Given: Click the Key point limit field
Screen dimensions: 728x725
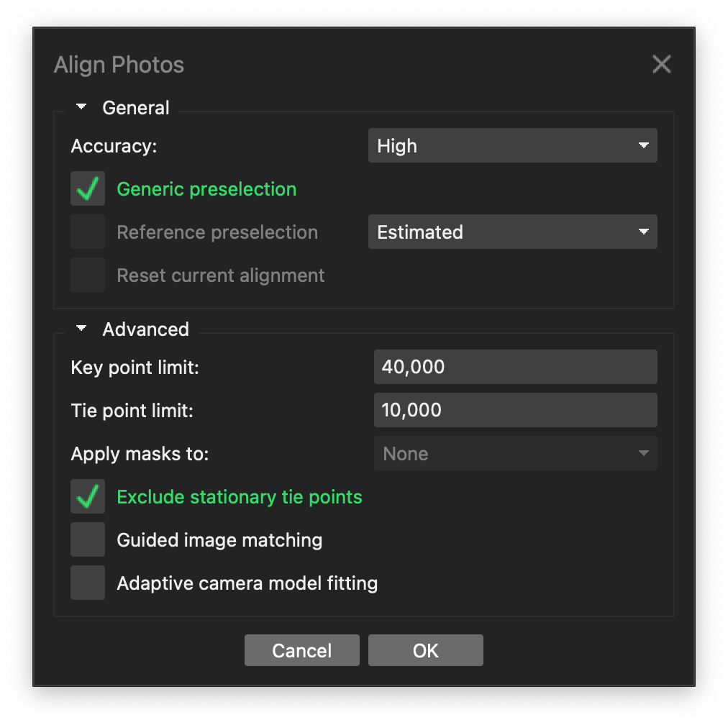Looking at the screenshot, I should click(x=515, y=367).
